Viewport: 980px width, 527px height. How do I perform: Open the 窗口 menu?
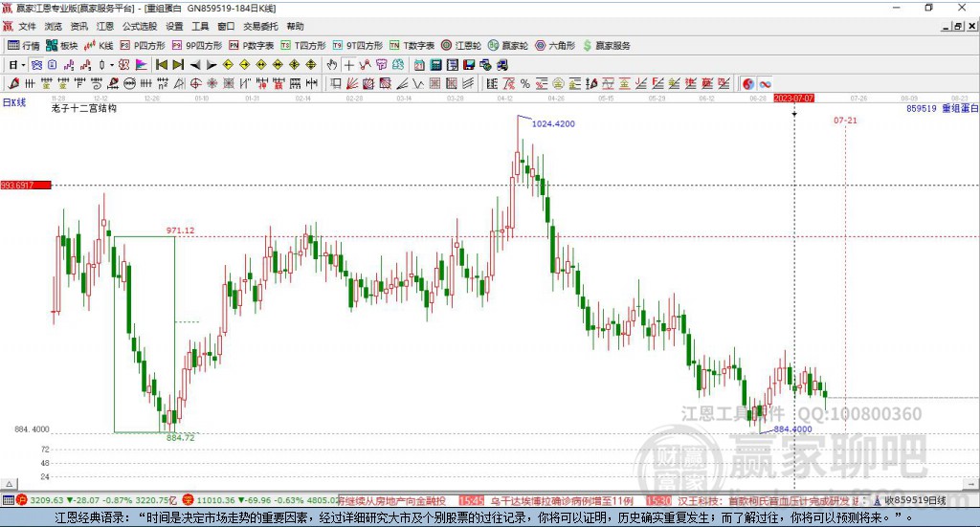[226, 26]
